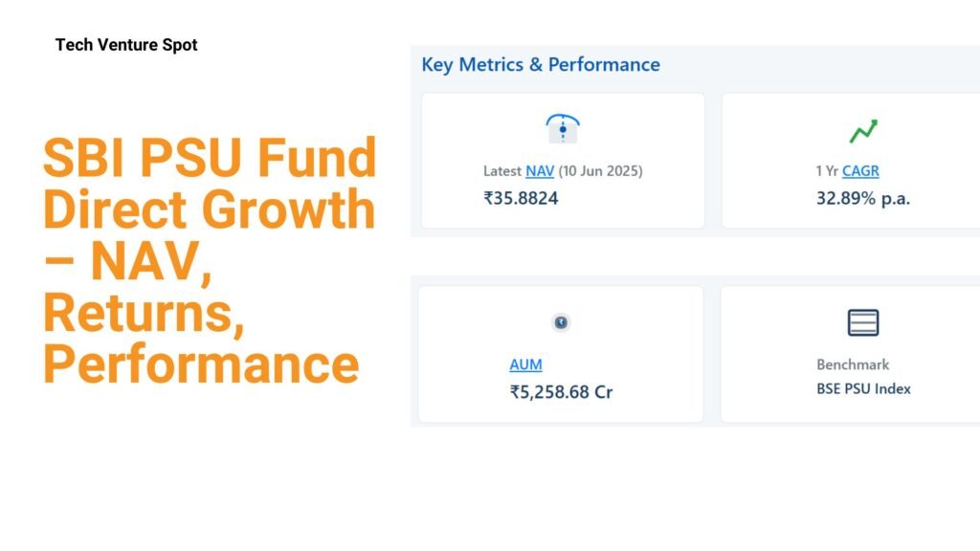Click the Tech Venture Spot brand name

tap(126, 45)
